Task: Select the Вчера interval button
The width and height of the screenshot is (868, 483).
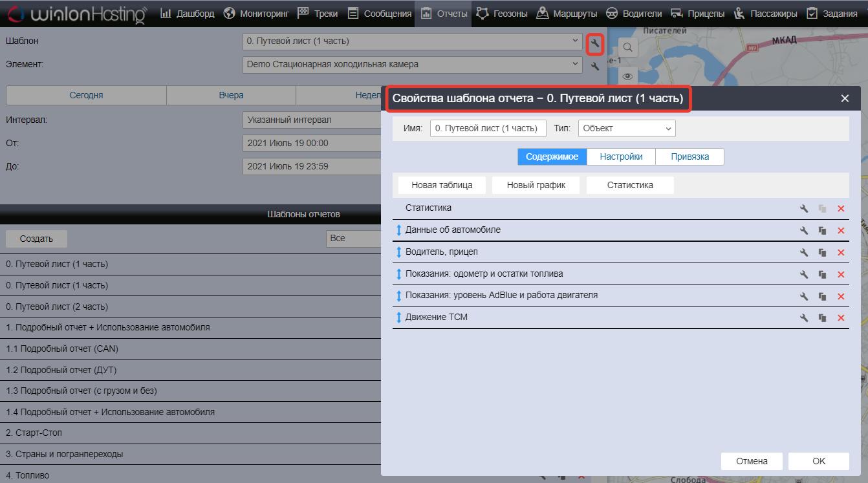Action: pos(231,95)
